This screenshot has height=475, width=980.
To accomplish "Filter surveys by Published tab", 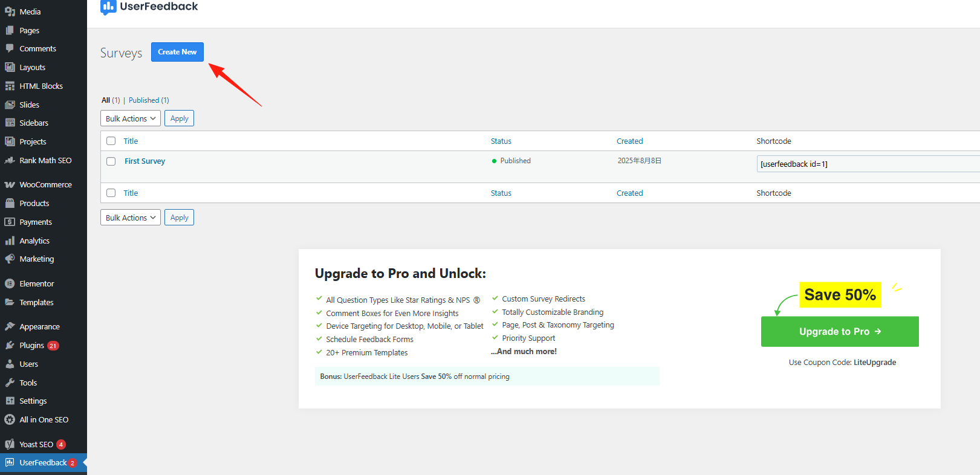I will (144, 100).
